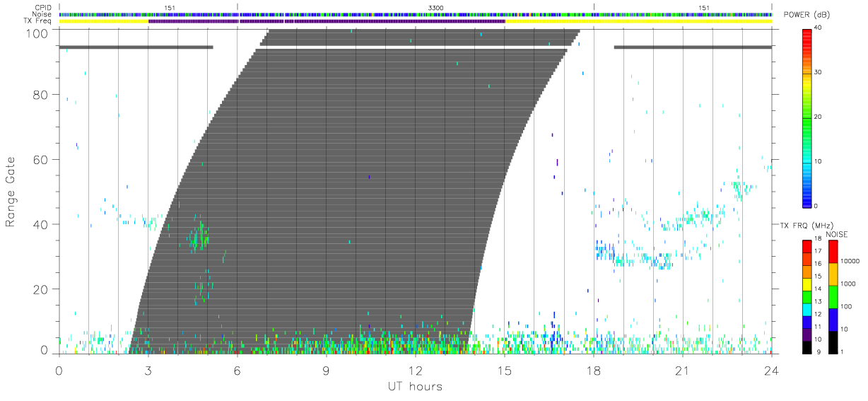Click the NOISE legend title above the bar
This screenshot has width=868, height=401.
pos(837,234)
